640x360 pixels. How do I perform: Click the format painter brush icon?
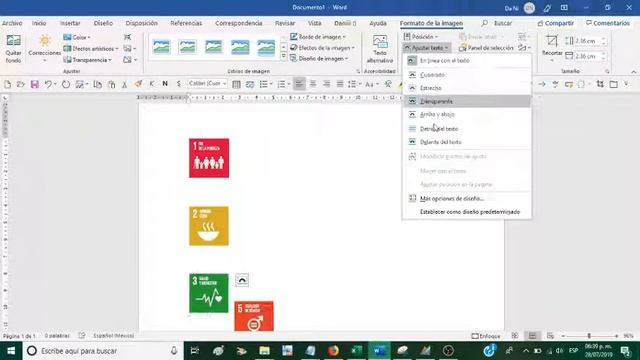(138, 84)
